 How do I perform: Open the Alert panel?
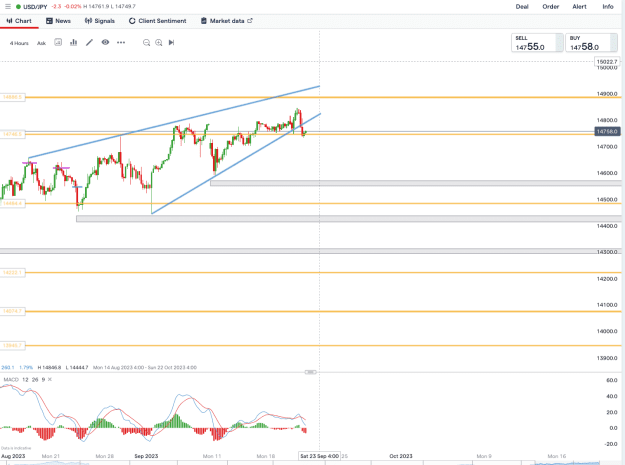pyautogui.click(x=579, y=6)
